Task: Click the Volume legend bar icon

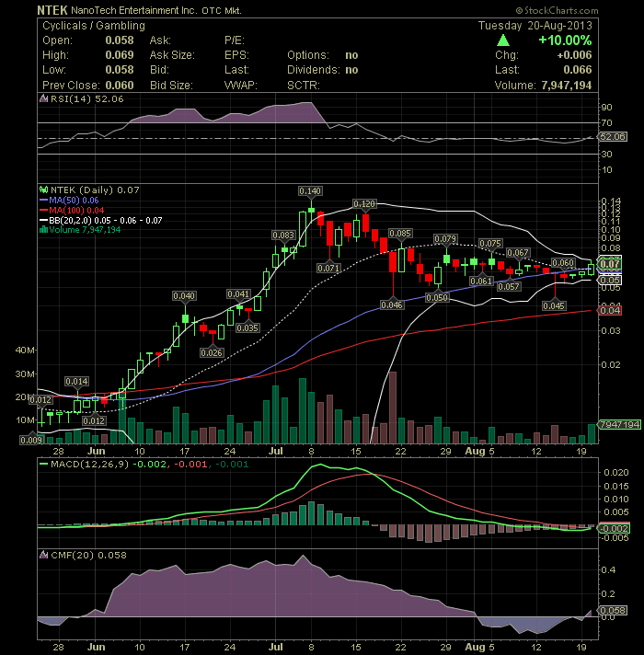Action: click(x=43, y=229)
